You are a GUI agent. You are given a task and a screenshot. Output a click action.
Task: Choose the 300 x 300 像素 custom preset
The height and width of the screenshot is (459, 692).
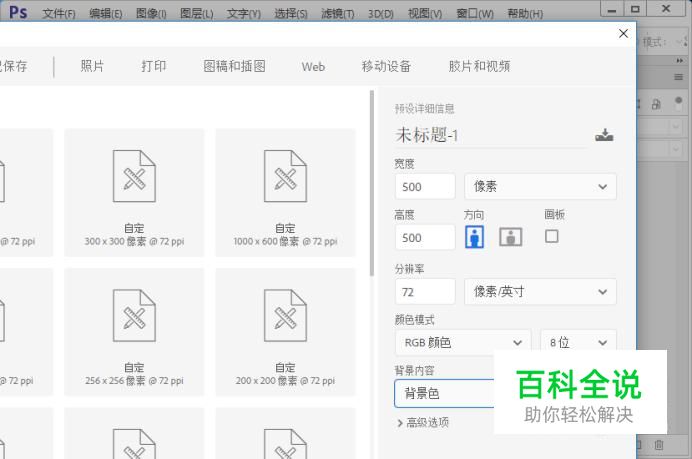(x=134, y=192)
